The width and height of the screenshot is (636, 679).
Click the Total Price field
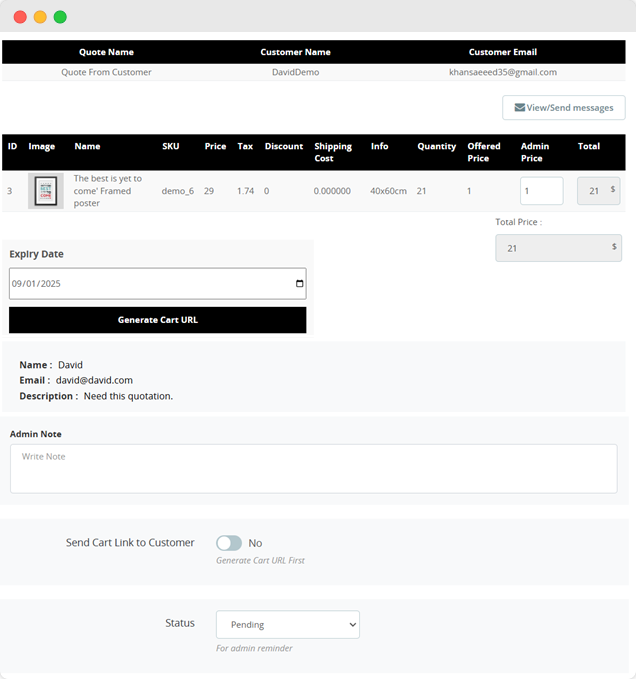coord(557,248)
